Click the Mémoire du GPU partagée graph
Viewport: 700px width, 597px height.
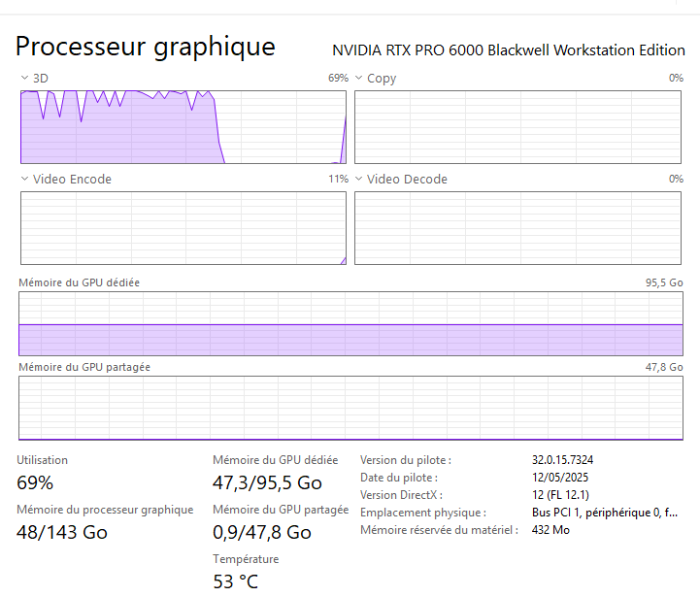pyautogui.click(x=350, y=409)
